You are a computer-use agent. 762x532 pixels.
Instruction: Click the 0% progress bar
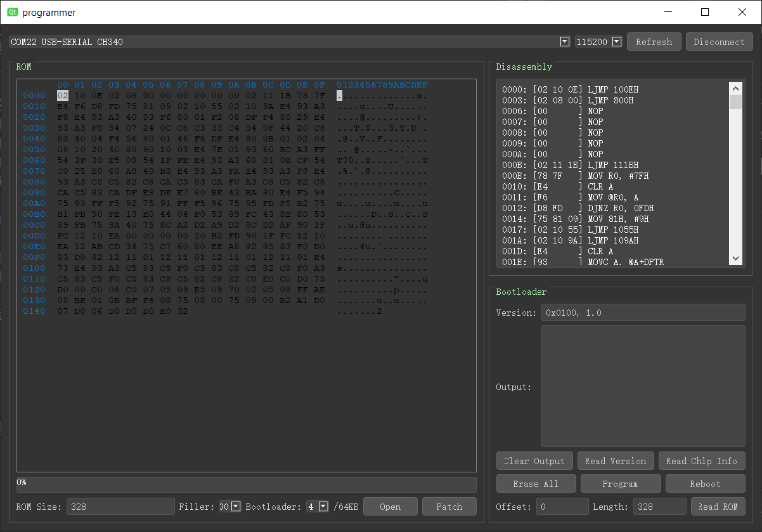pos(246,484)
